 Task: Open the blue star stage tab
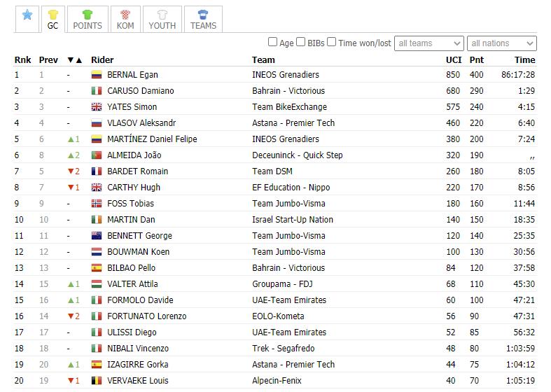pos(27,20)
